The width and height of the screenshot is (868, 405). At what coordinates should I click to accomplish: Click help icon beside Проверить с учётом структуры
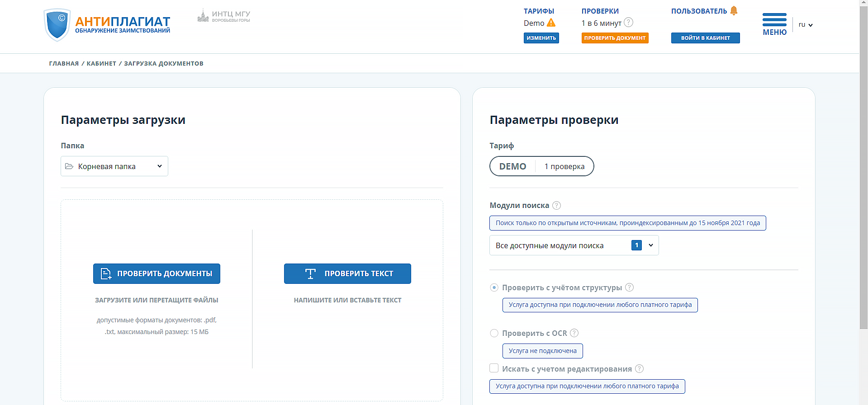click(x=629, y=287)
